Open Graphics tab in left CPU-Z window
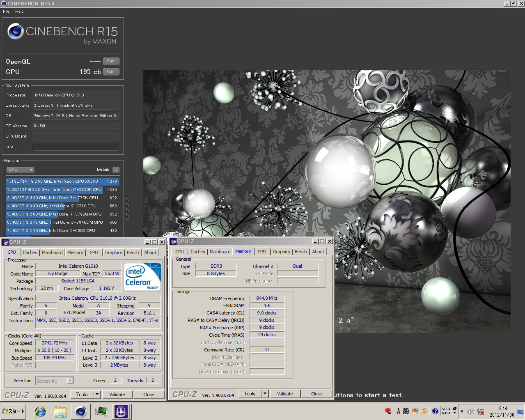Viewport: 525px width, 420px height. pos(114,252)
